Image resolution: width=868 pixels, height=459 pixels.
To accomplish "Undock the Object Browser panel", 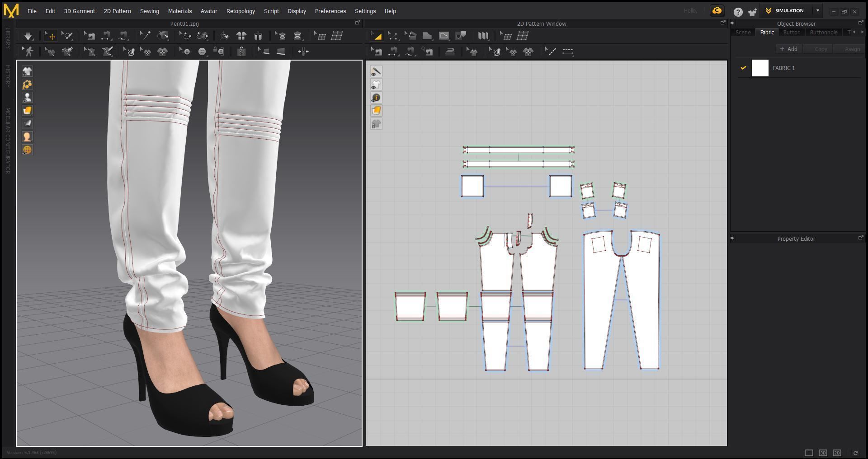I will click(860, 23).
